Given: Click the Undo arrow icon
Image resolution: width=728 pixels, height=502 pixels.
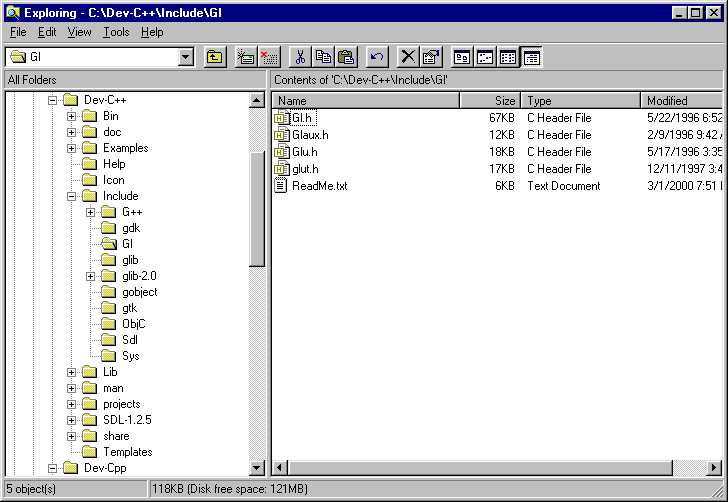Looking at the screenshot, I should (377, 57).
